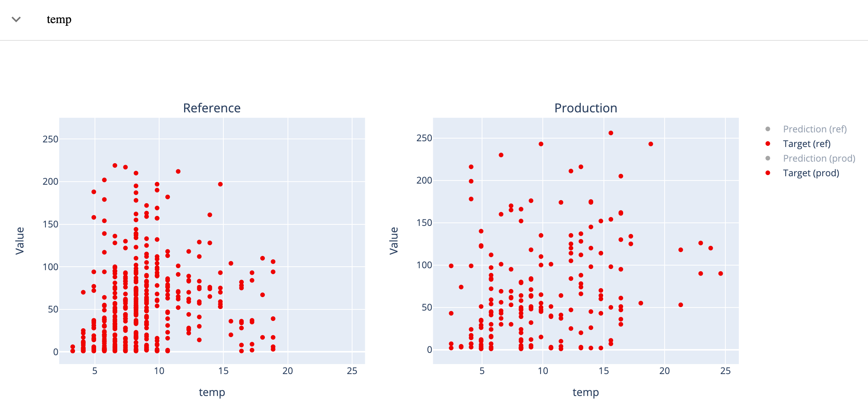Select the highest data point in Production plot
868x411 pixels.
coord(611,133)
